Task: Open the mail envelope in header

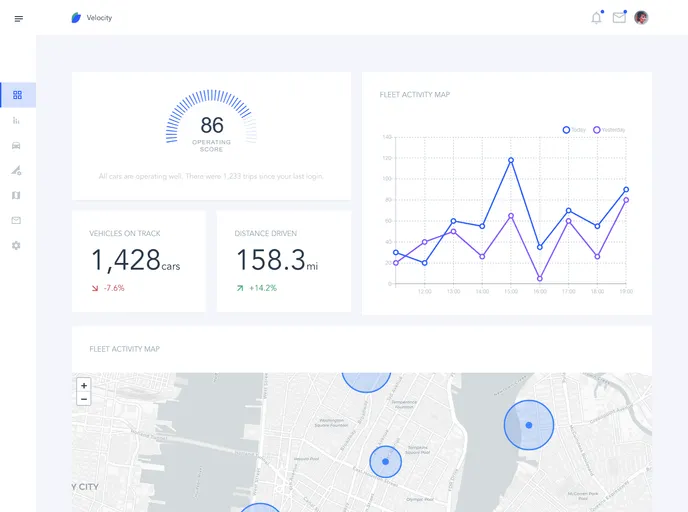Action: coord(619,17)
